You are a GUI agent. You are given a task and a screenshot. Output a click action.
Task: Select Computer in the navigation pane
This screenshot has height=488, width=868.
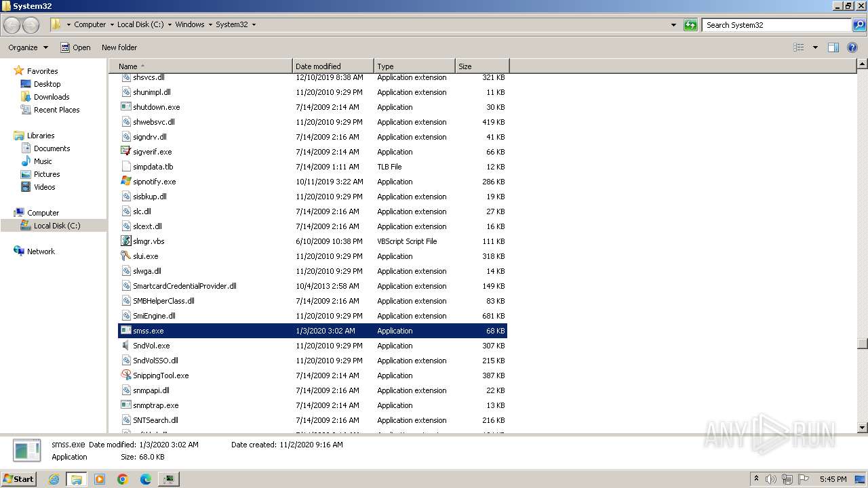43,213
